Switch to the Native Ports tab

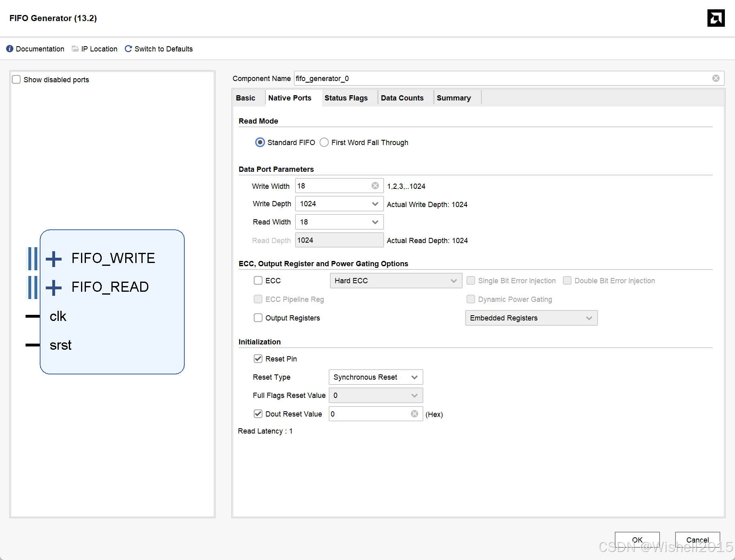point(290,98)
